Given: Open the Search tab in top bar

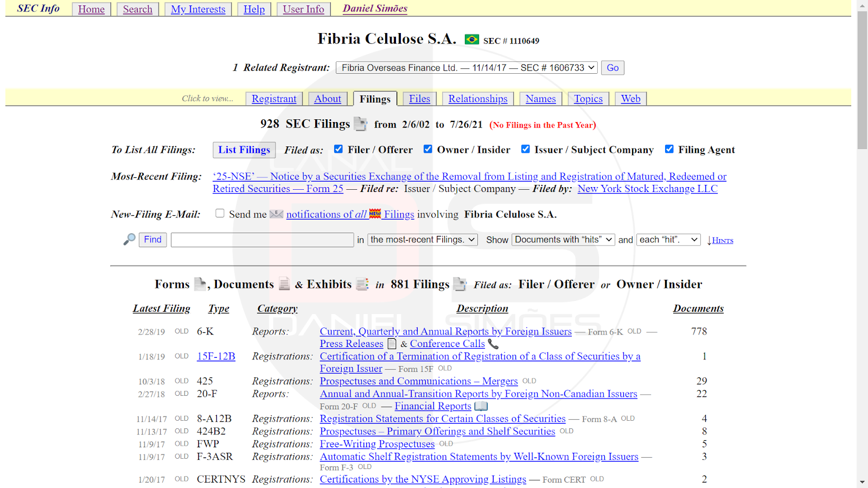Looking at the screenshot, I should pyautogui.click(x=138, y=9).
